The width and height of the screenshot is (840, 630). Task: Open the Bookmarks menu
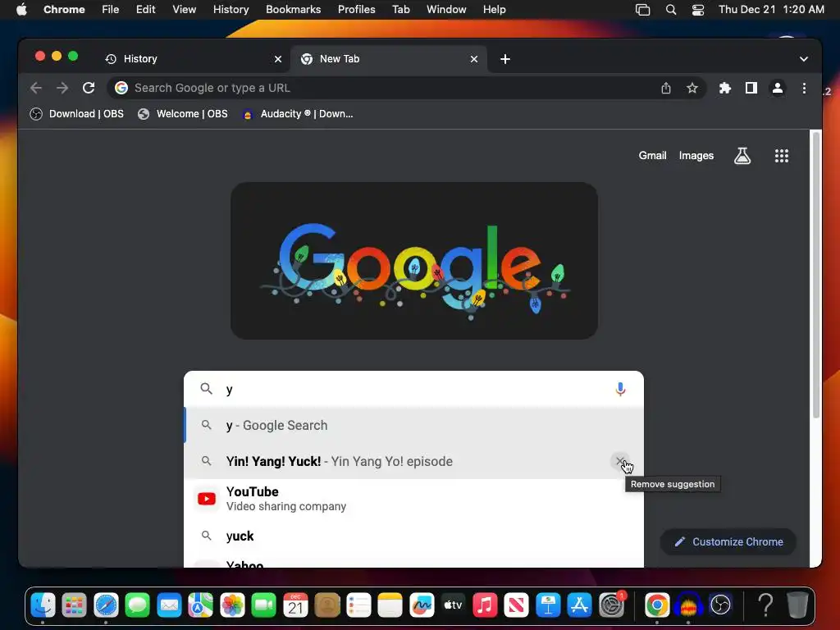pos(293,10)
